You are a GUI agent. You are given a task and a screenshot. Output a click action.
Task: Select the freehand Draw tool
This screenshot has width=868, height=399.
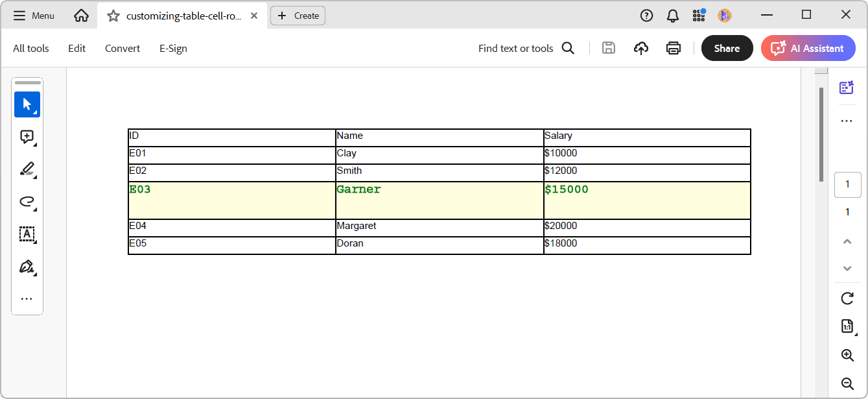coord(27,202)
